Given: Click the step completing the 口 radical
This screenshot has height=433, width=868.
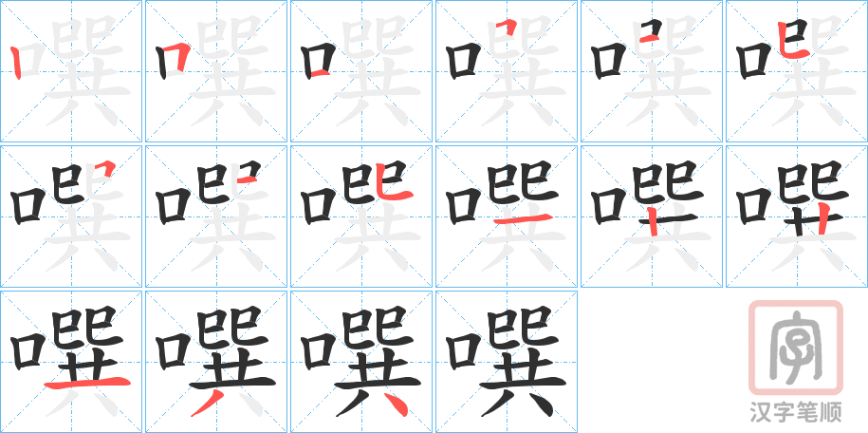Looking at the screenshot, I should pos(361,71).
